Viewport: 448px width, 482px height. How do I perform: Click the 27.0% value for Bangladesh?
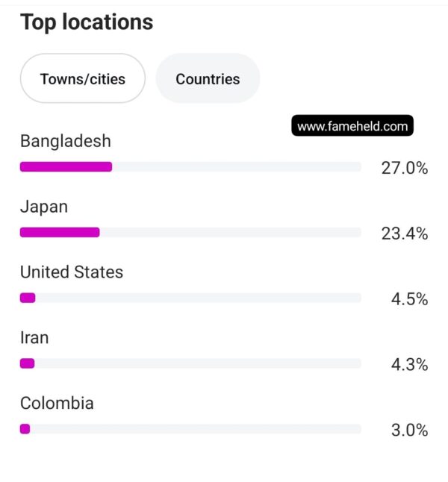tap(404, 168)
